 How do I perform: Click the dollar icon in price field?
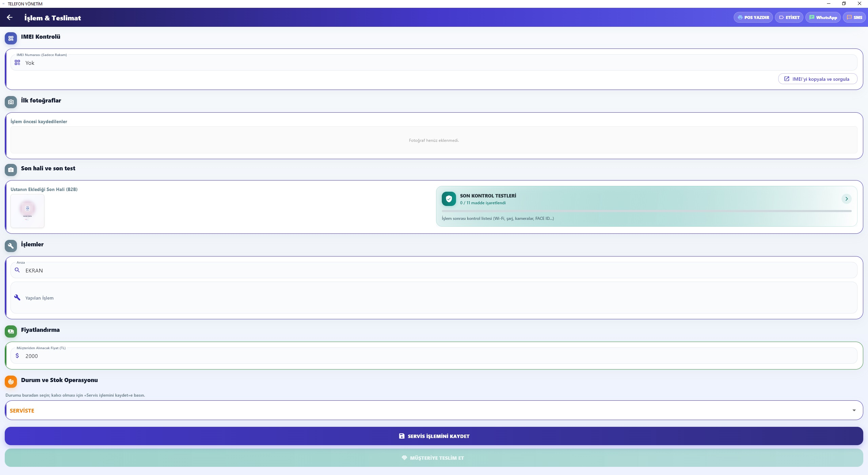[x=17, y=356]
